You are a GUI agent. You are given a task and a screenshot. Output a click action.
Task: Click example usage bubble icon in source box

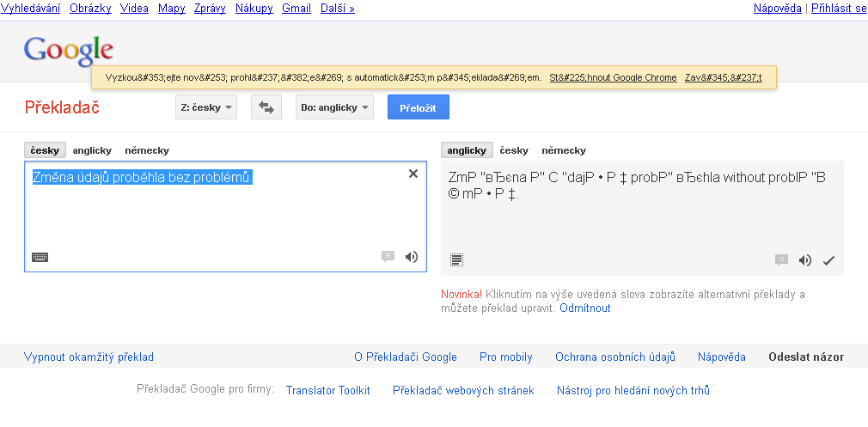[388, 257]
